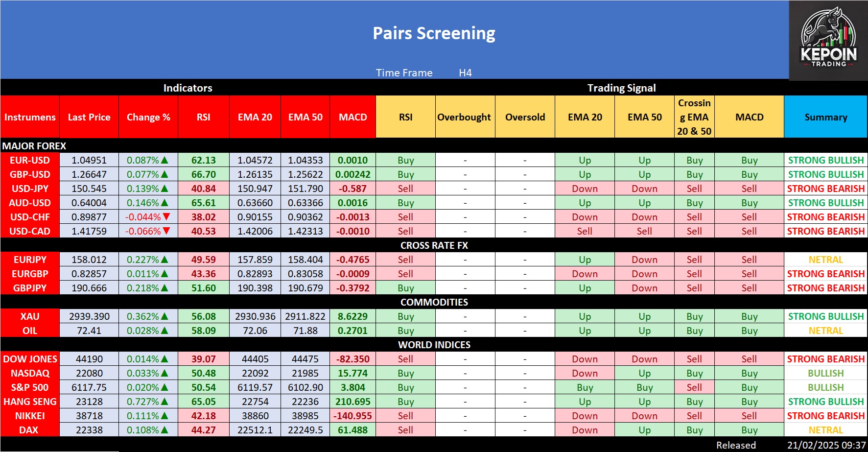This screenshot has height=452, width=868.
Task: Select the Overbought column header
Action: point(464,117)
